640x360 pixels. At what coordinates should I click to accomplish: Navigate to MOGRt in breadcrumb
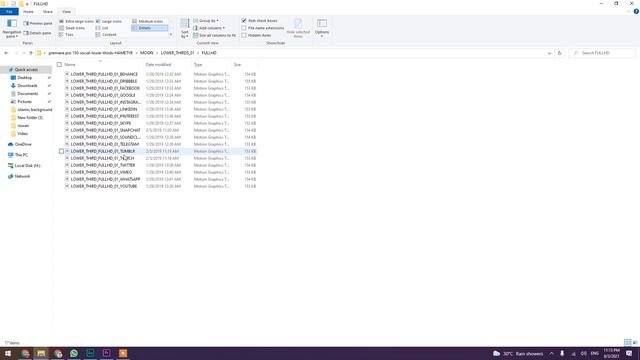click(x=147, y=53)
